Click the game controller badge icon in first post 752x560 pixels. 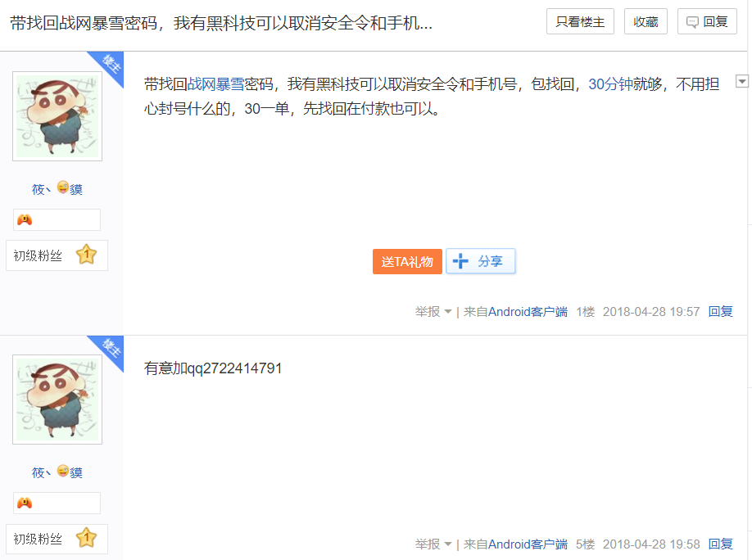(x=25, y=219)
